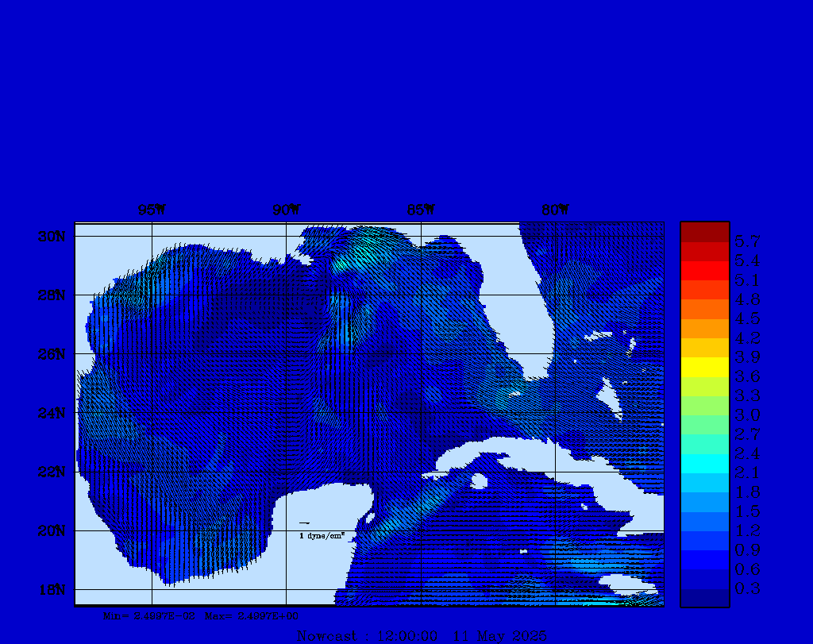Click the 95W longitude label
This screenshot has width=813, height=644.
point(152,210)
